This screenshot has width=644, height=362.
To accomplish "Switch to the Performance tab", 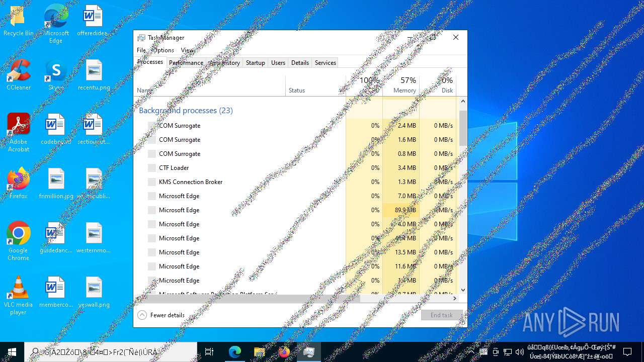I will [x=186, y=63].
